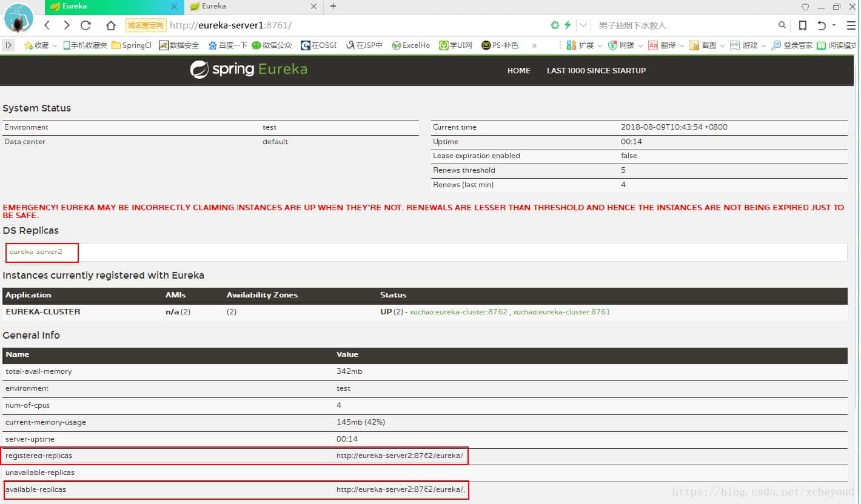
Task: Toggle the bookmarks sidebar panel arrow
Action: 8,45
